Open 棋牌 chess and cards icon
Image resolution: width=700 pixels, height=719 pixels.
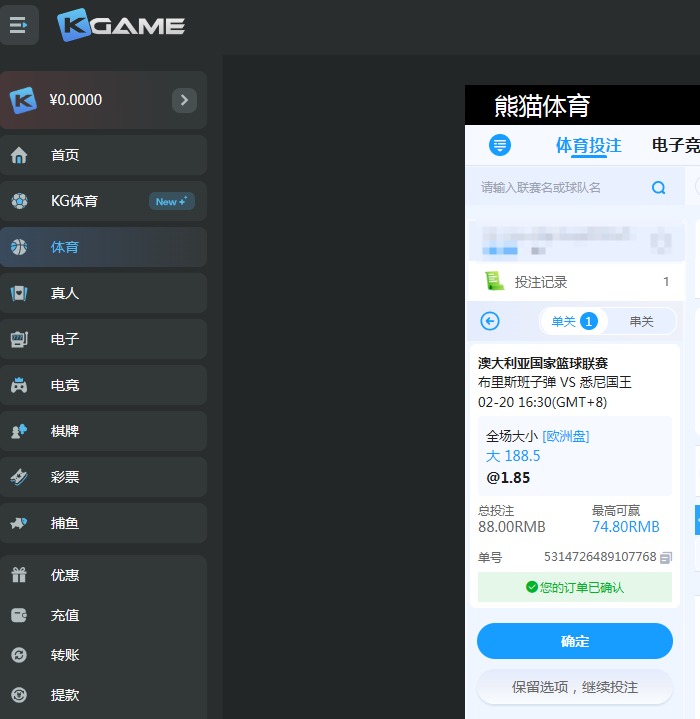19,431
